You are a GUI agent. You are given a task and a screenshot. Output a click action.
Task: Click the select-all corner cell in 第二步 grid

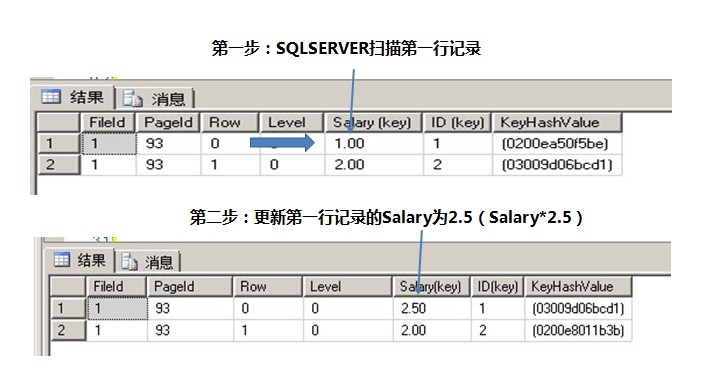click(68, 287)
